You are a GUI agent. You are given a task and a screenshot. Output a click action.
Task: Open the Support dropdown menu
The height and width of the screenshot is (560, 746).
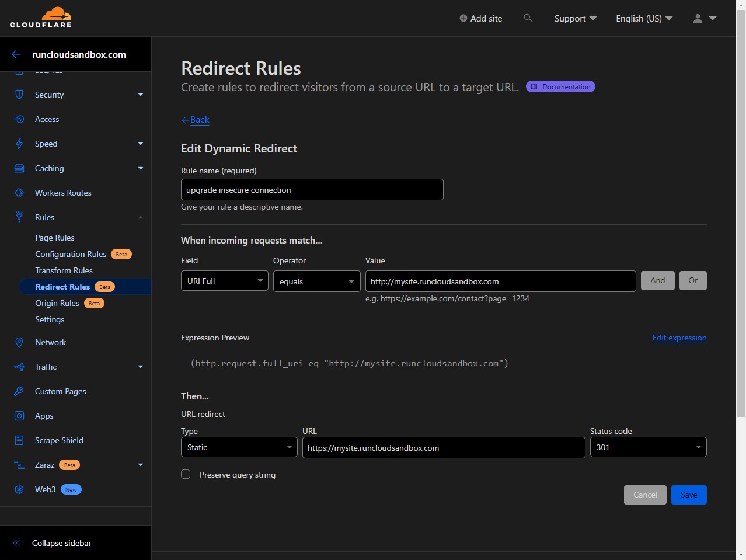[x=576, y=18]
